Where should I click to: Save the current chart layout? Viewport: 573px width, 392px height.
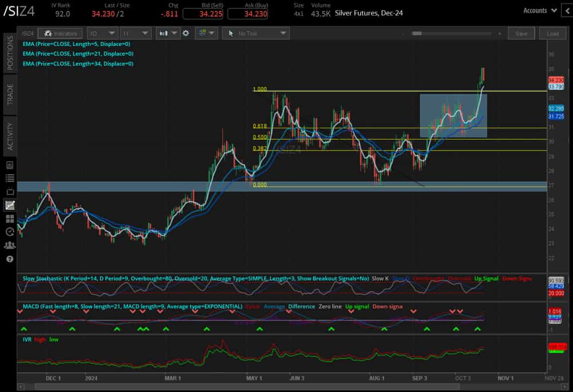521,33
